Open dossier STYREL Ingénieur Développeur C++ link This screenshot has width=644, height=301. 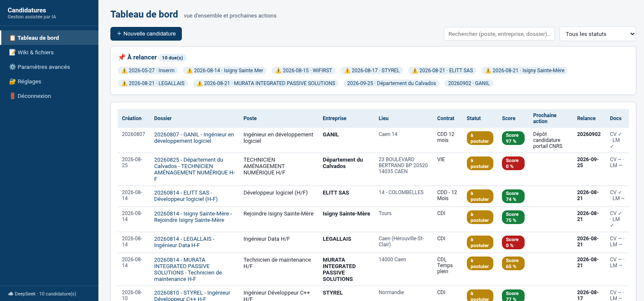192,296
